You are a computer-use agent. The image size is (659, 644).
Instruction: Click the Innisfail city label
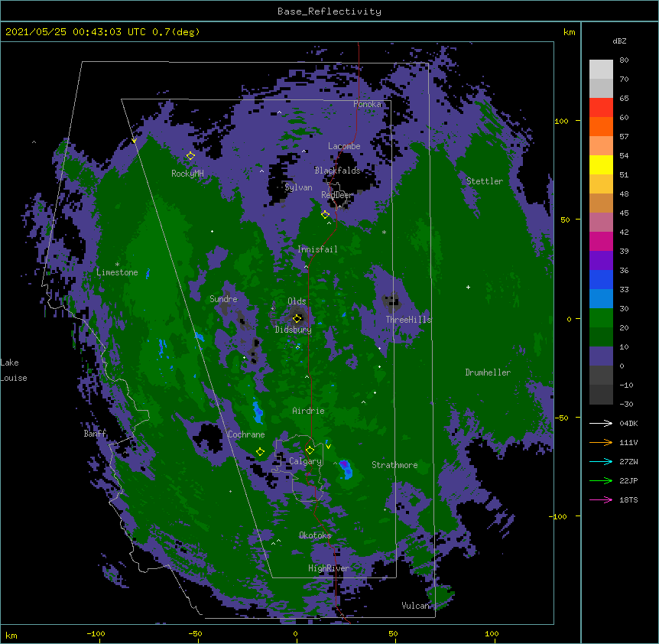coord(317,249)
